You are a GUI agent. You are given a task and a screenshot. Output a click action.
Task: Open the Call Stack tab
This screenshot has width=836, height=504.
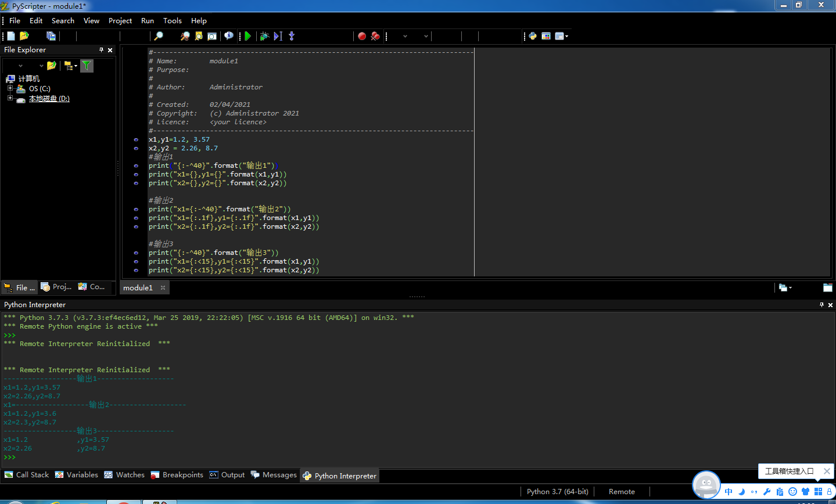click(27, 475)
